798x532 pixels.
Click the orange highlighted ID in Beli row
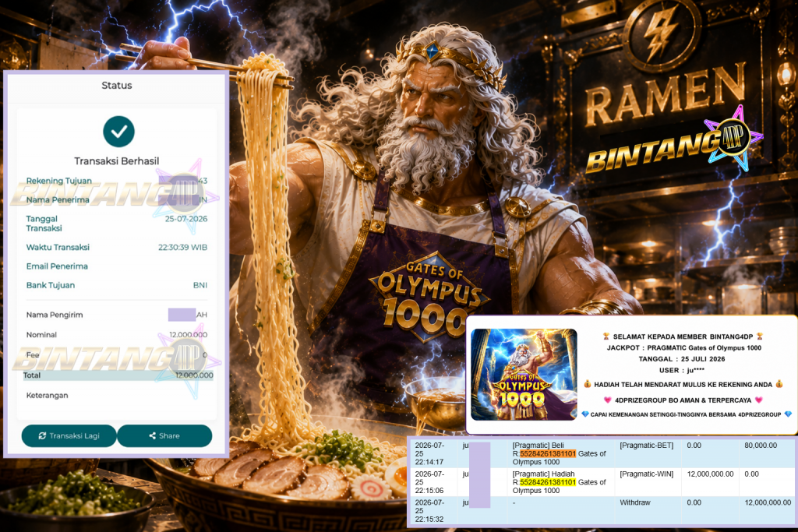pyautogui.click(x=548, y=453)
